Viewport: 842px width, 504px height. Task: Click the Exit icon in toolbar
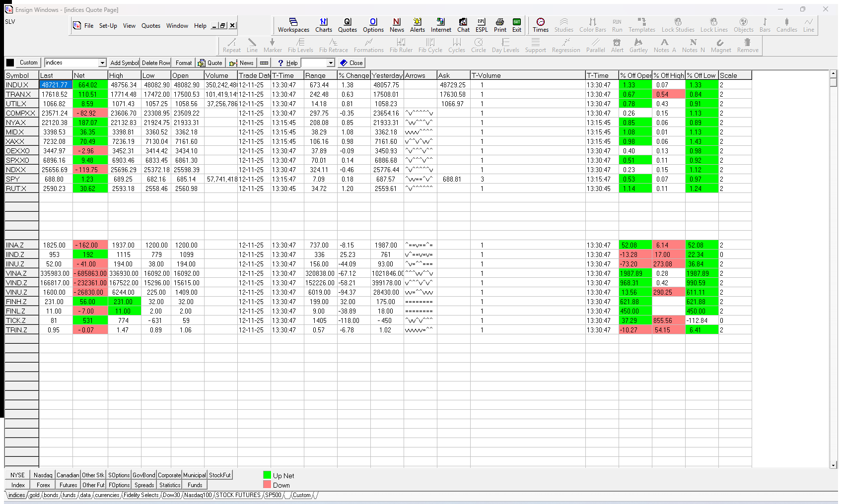(x=517, y=25)
